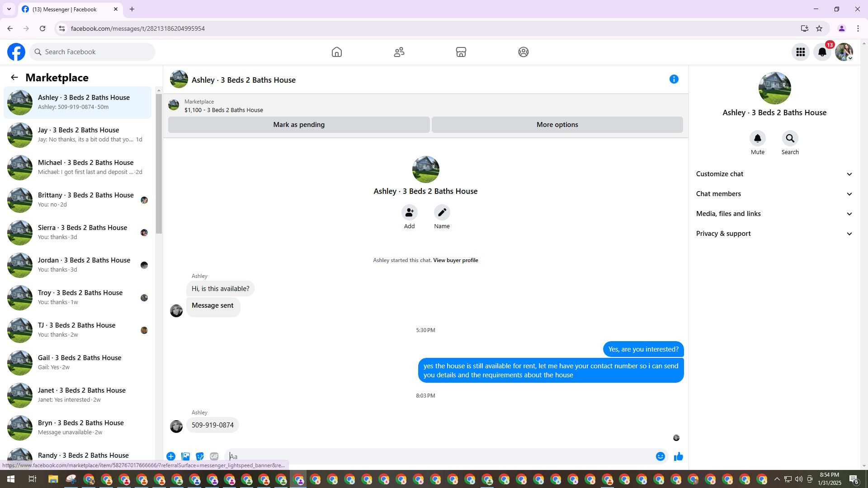Expand the Chat members section

click(774, 194)
